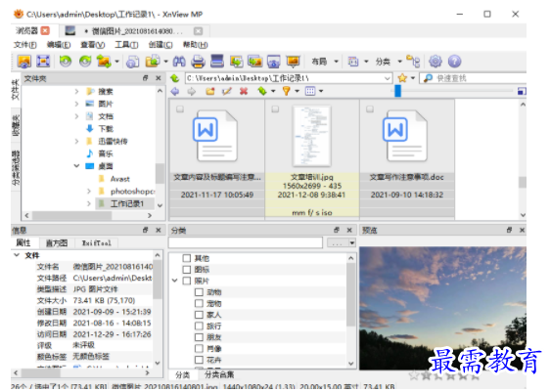Screen dimensions: 550x392
Task: Go up one folder level icon
Action: point(175,78)
